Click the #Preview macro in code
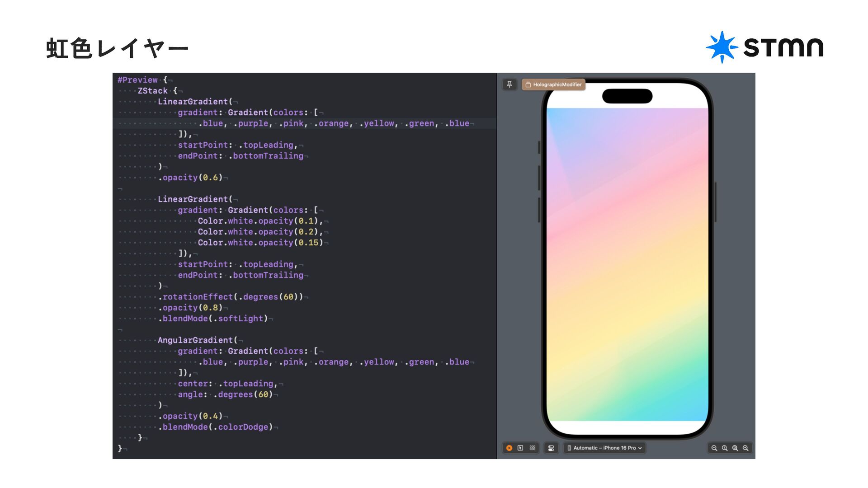 (x=137, y=80)
